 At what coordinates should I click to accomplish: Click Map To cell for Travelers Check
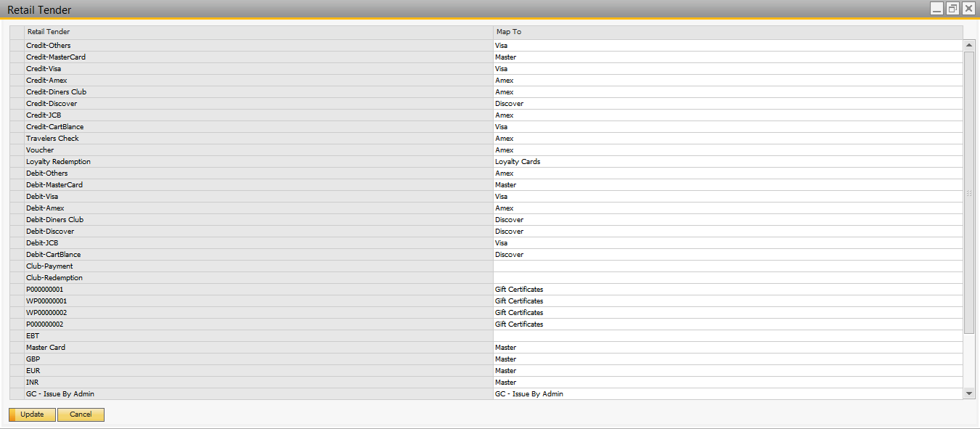(728, 139)
